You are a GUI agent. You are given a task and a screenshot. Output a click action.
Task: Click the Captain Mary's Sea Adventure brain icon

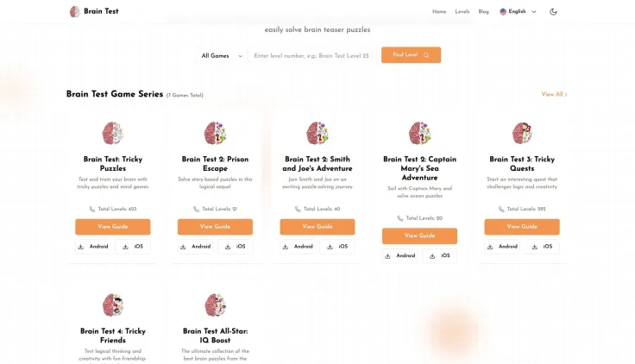(x=419, y=133)
